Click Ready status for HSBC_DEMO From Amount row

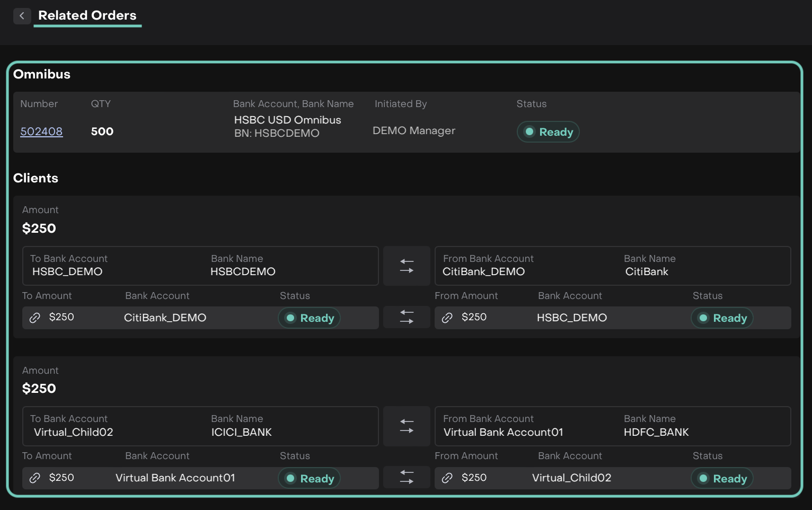coord(722,318)
